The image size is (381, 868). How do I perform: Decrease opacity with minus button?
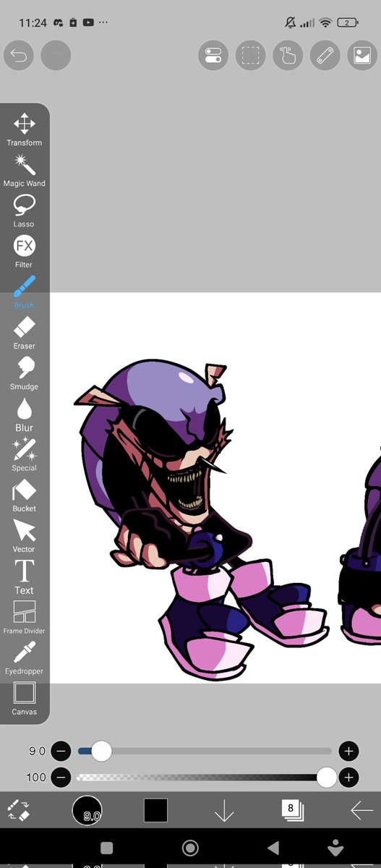point(61,778)
